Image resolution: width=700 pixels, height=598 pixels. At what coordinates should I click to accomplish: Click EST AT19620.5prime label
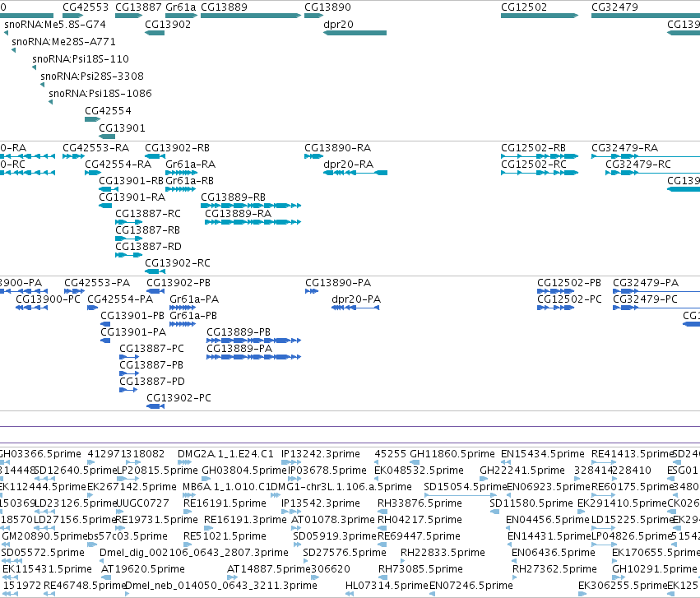click(x=143, y=569)
